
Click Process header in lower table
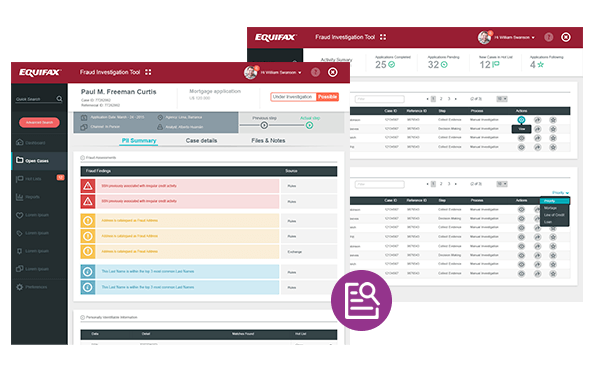coord(477,200)
